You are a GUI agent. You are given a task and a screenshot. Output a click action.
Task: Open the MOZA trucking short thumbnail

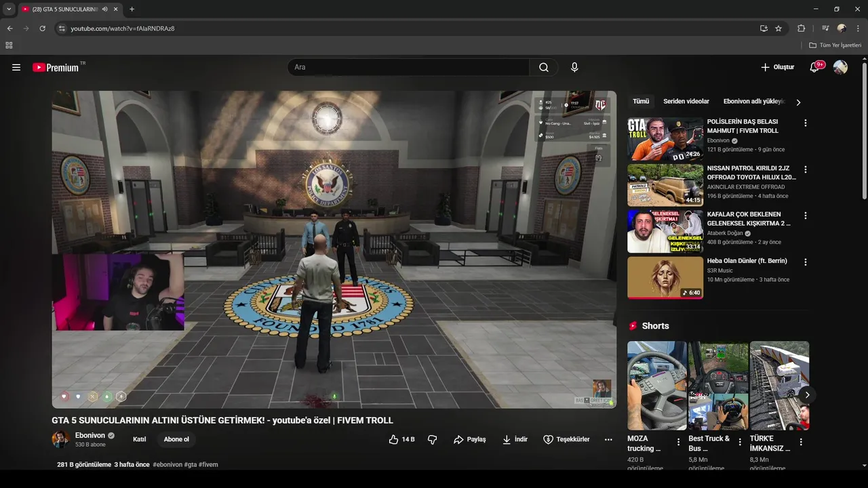(656, 386)
